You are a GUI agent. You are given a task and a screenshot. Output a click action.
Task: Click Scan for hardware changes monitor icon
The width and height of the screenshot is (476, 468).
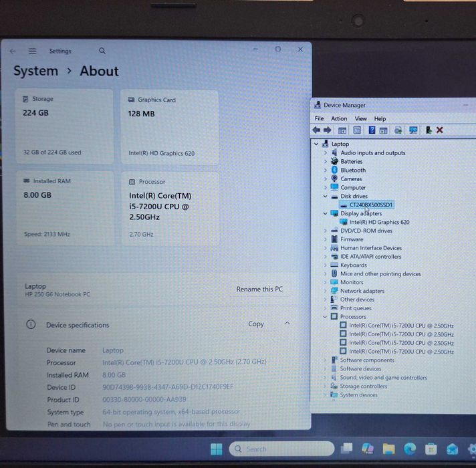(x=413, y=130)
